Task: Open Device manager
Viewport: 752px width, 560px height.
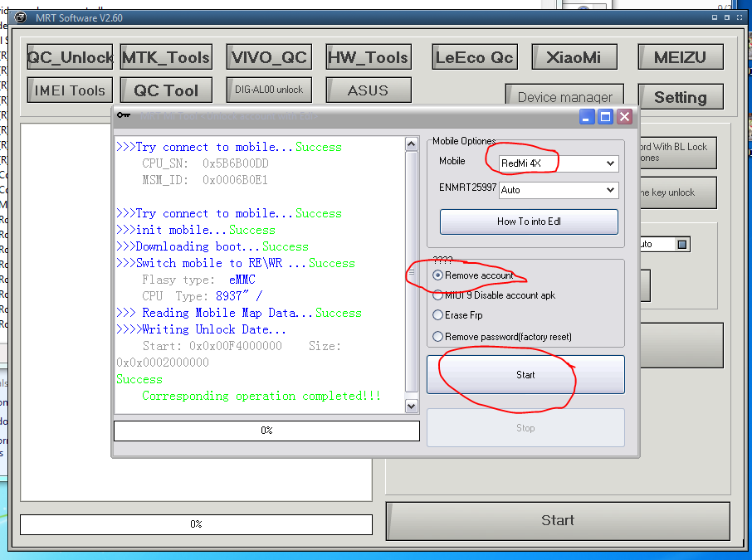Action: [564, 95]
